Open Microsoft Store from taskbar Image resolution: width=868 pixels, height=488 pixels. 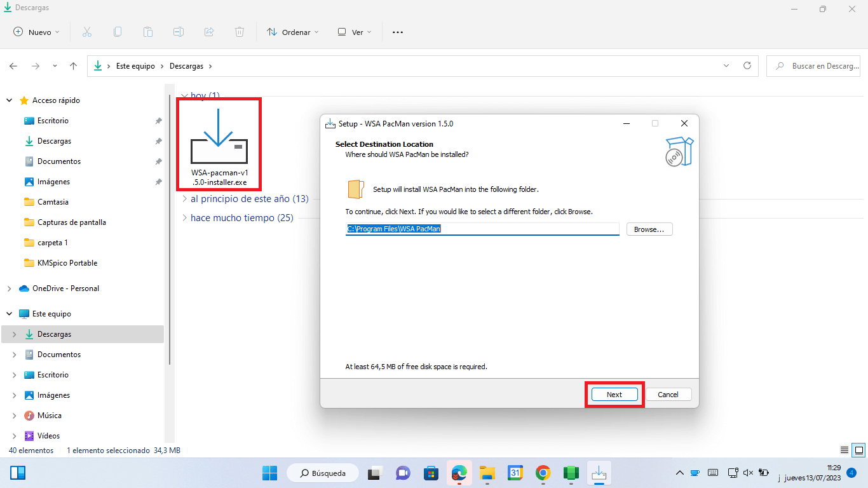point(431,473)
